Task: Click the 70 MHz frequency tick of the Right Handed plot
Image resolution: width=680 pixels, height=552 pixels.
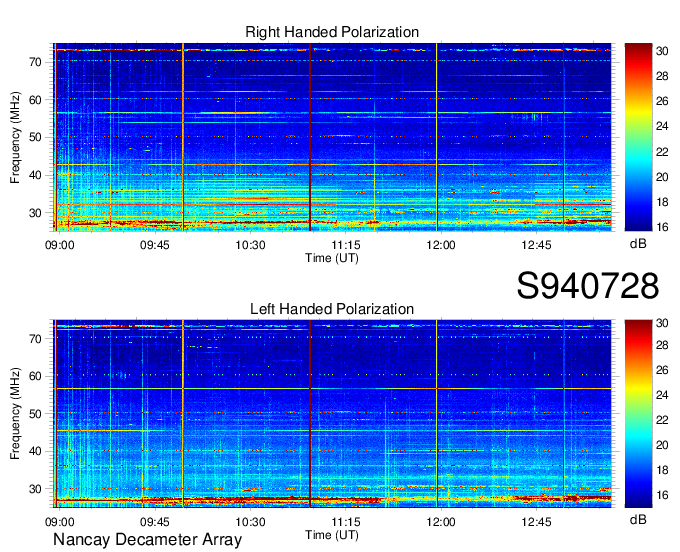Action: click(35, 62)
